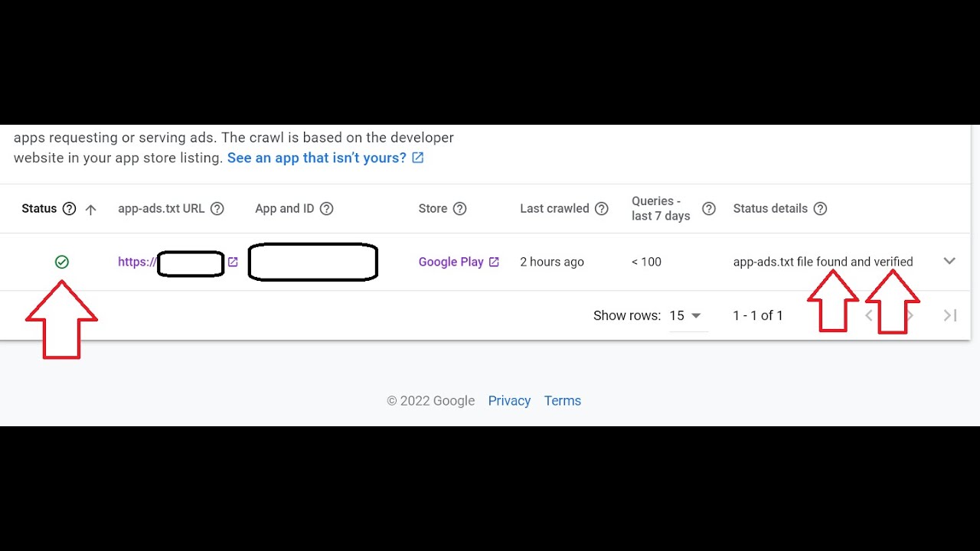Viewport: 980px width, 551px height.
Task: Click the help icon next to App and ID
Action: (326, 209)
